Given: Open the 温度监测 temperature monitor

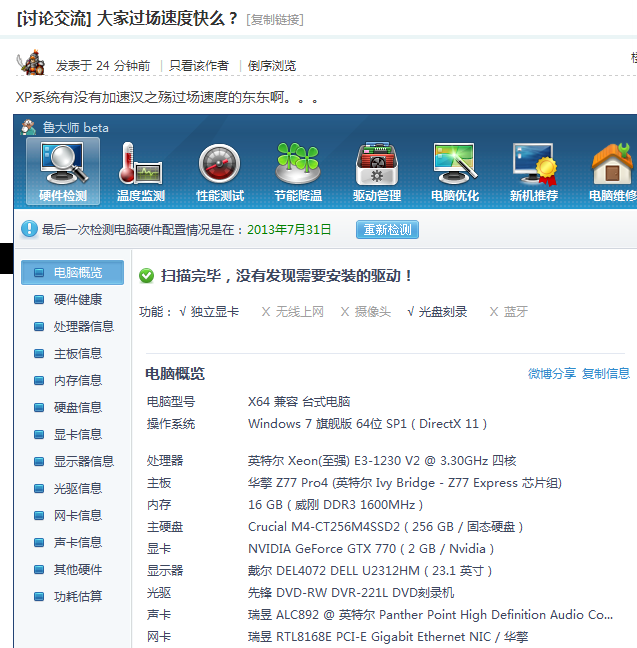Looking at the screenshot, I should (x=141, y=171).
